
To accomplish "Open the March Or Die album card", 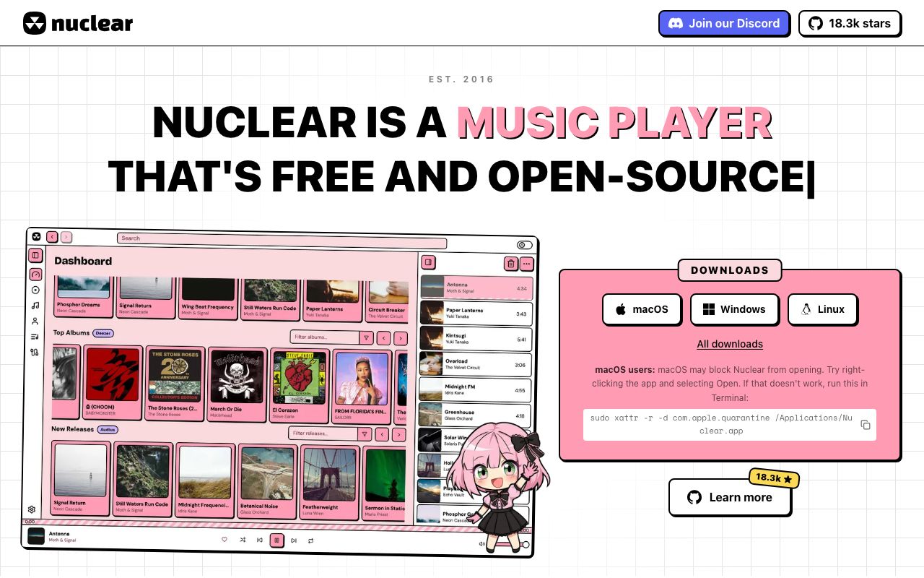I will click(237, 384).
